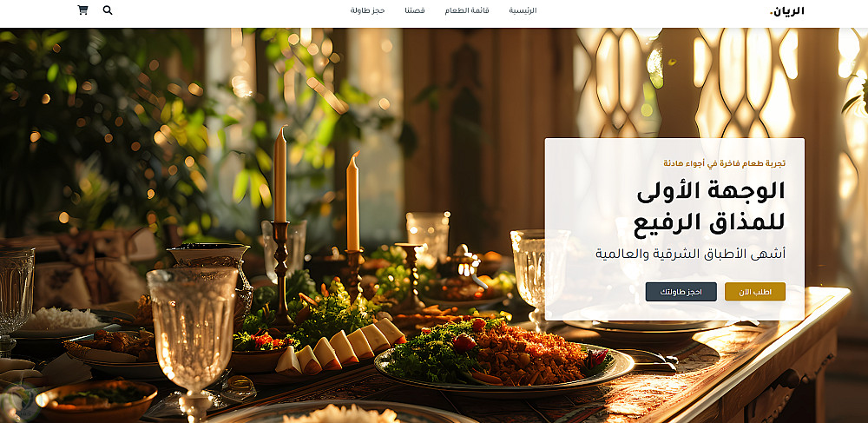Viewport: 868px width, 423px height.
Task: Select قصتنا in the navigation
Action: pyautogui.click(x=415, y=10)
